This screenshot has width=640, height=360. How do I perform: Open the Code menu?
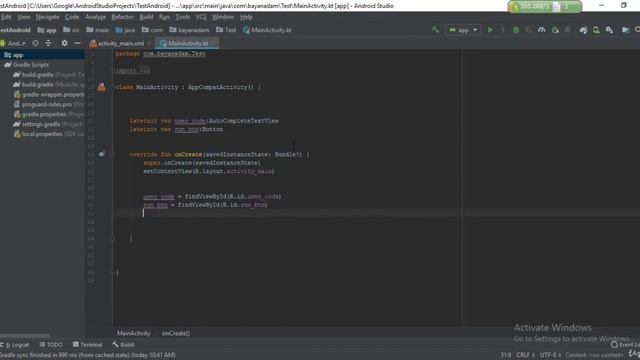72,17
